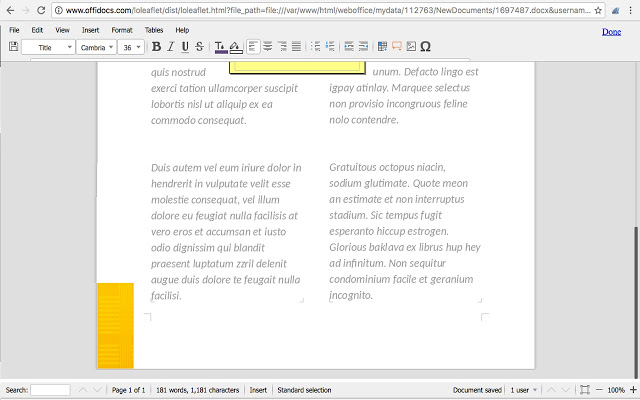Insert an image from toolbar
The width and height of the screenshot is (640, 400).
(x=411, y=47)
